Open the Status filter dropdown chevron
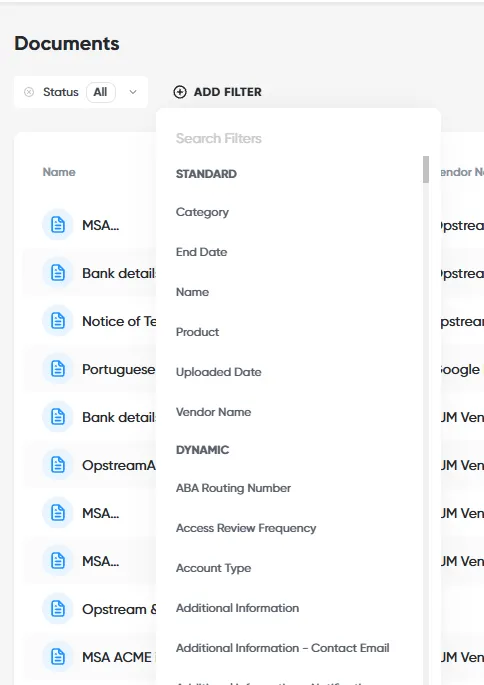The height and width of the screenshot is (685, 484). [133, 92]
